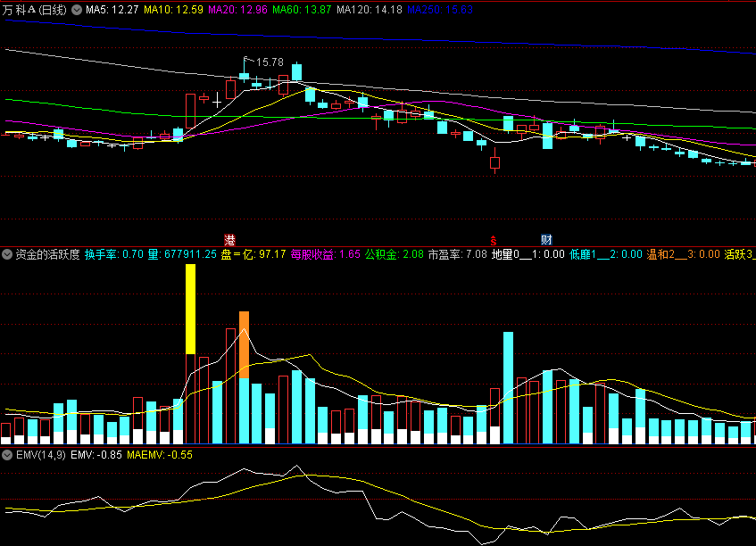Click the MA20: 12.96 label
This screenshot has height=546, width=756.
point(237,10)
